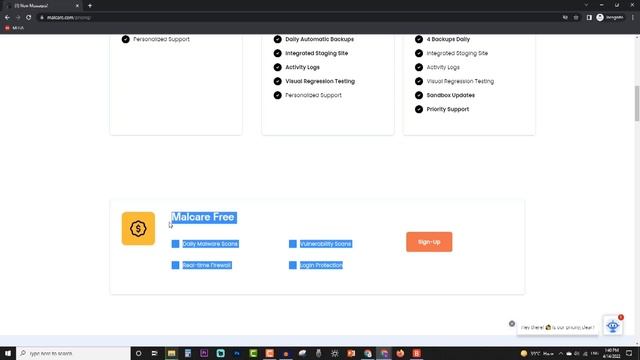Screen dimensions: 640x360
Task: Click the Malcare Free heading
Action: (x=203, y=217)
